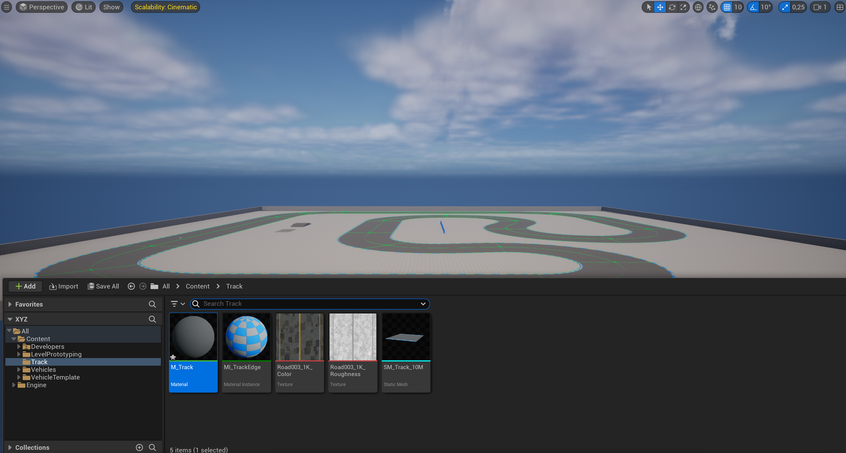The image size is (846, 453).
Task: Go back in Content Browser history
Action: click(131, 286)
